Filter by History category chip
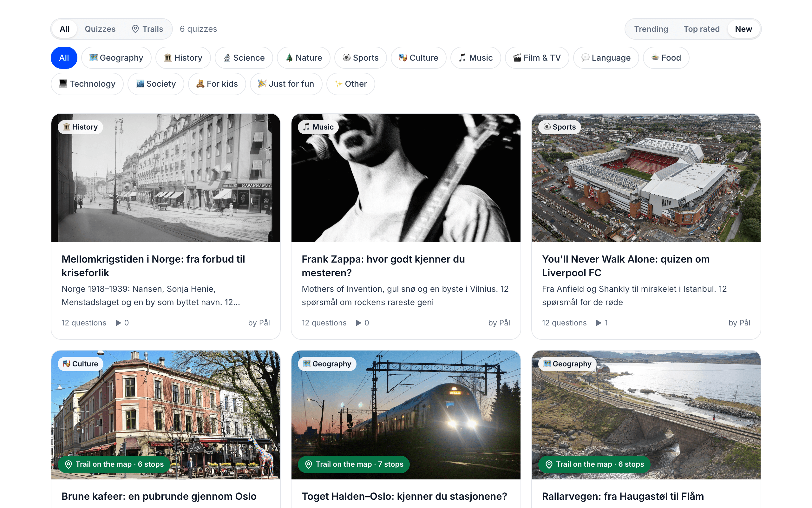The width and height of the screenshot is (812, 508). point(183,58)
